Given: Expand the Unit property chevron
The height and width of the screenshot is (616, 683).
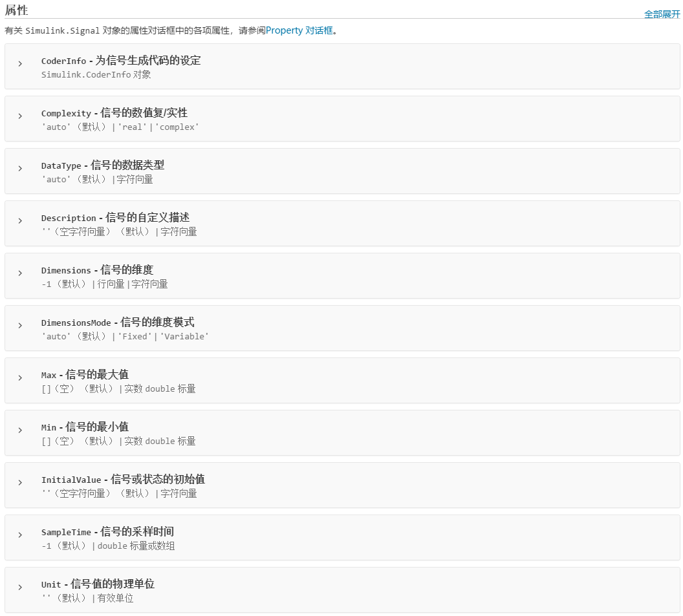Looking at the screenshot, I should (20, 587).
